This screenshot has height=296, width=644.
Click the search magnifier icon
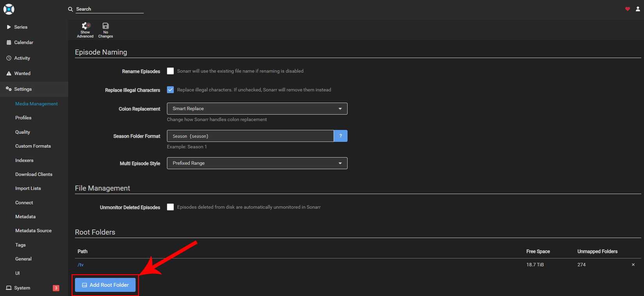pyautogui.click(x=71, y=9)
